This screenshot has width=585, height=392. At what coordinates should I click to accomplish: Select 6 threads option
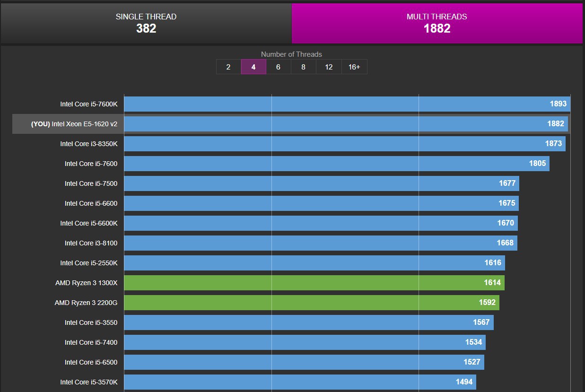click(278, 67)
